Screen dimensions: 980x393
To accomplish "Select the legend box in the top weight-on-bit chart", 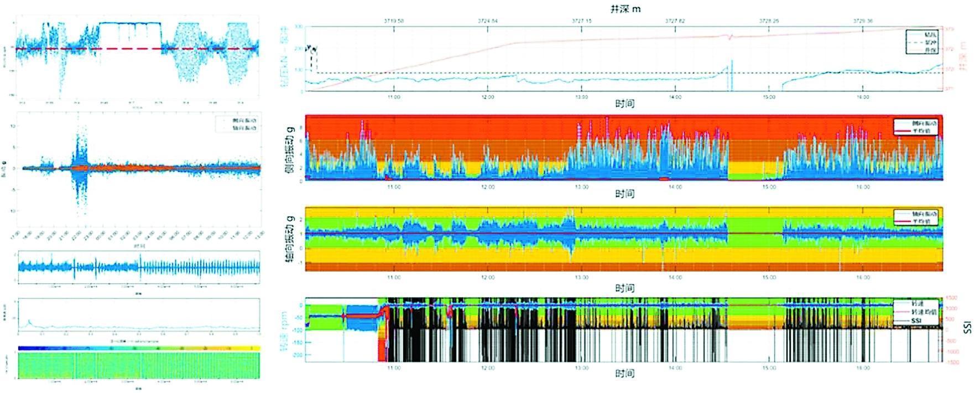I will coord(922,42).
